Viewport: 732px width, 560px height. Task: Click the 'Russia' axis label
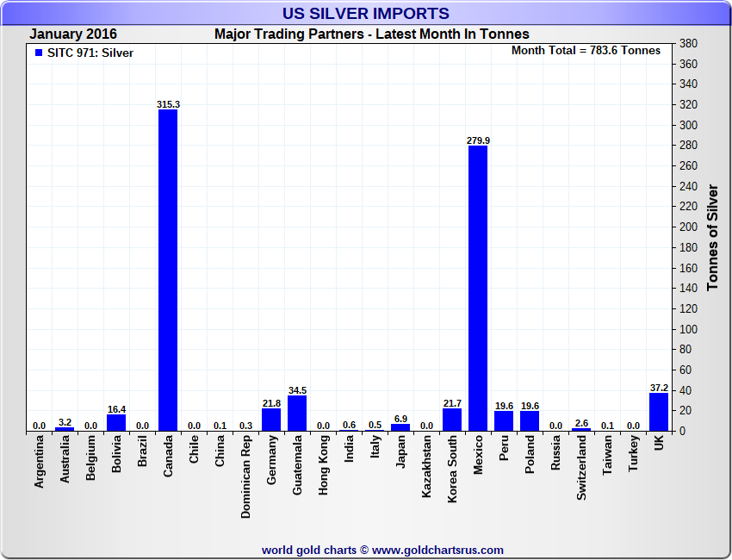[x=555, y=452]
